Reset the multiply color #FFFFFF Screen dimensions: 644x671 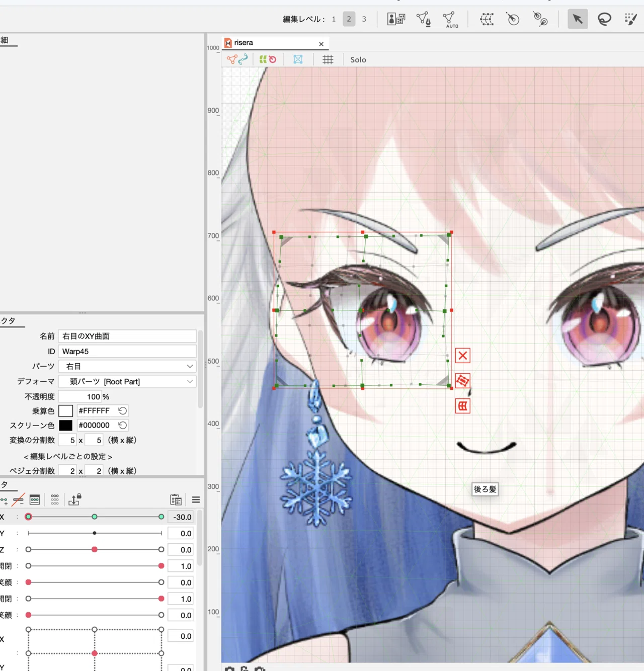pyautogui.click(x=122, y=410)
